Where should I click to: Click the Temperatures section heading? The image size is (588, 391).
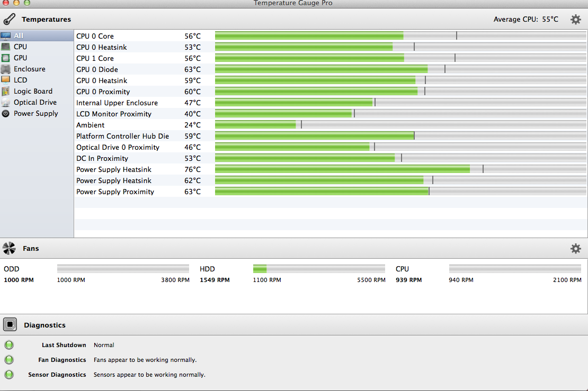(x=46, y=19)
